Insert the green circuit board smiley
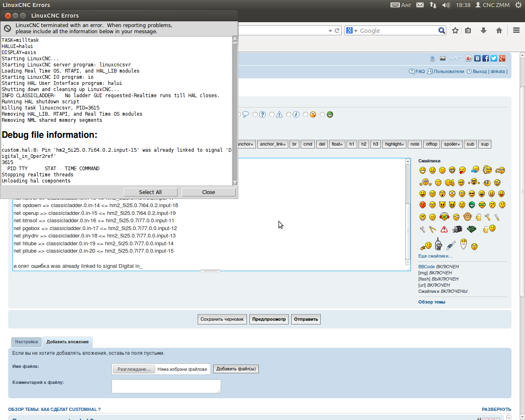 click(472, 229)
